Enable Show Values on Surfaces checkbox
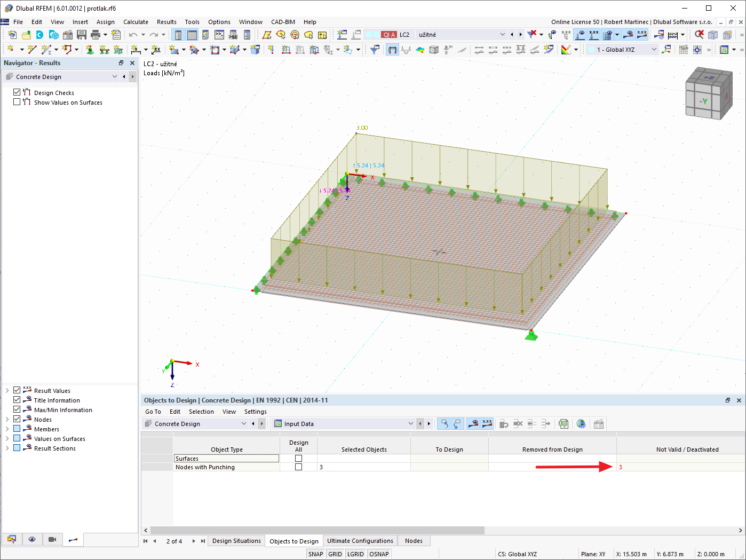The width and height of the screenshot is (746, 560). (x=17, y=102)
